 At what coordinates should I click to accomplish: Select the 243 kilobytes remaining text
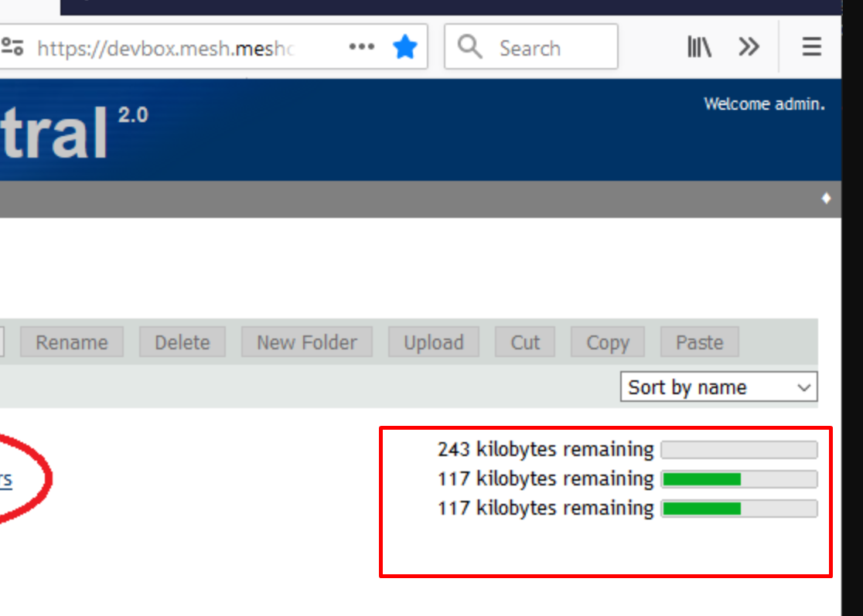click(x=545, y=449)
